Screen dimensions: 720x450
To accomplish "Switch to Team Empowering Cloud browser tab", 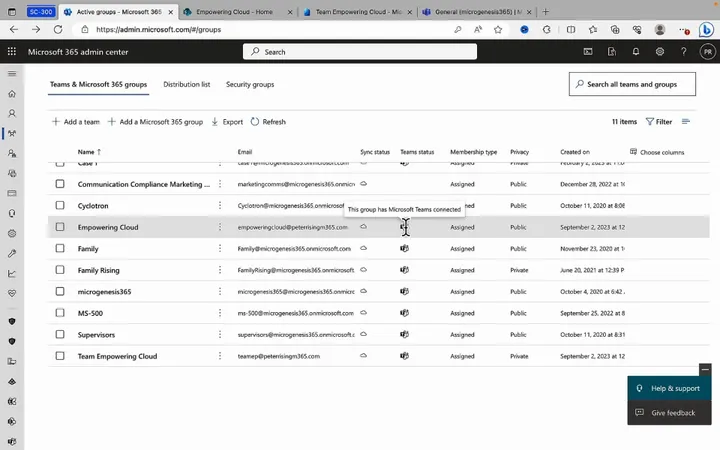I will 358,12.
